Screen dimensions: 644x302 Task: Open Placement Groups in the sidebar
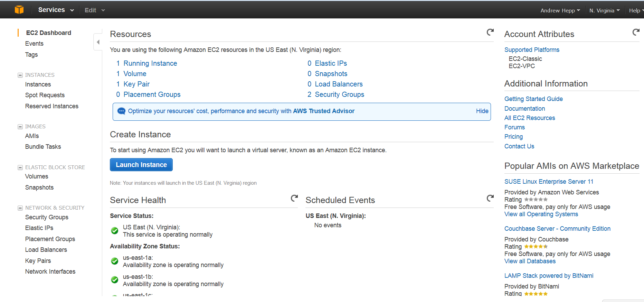coord(50,239)
